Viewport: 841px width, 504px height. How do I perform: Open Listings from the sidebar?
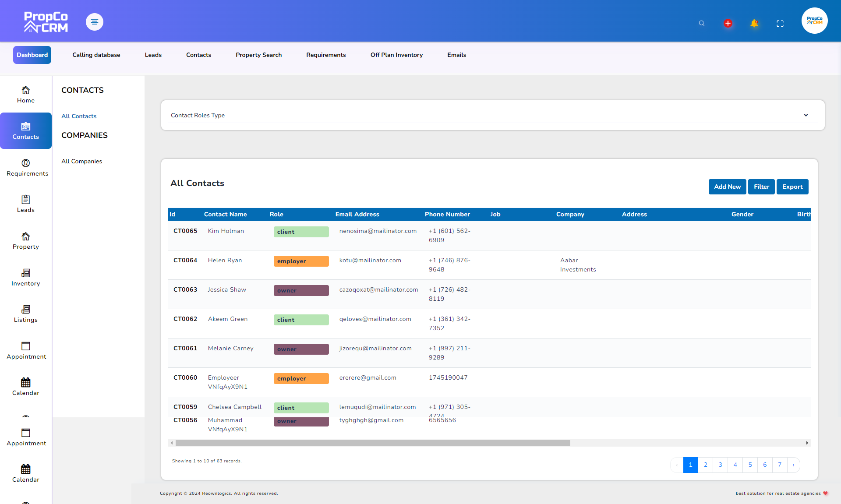26,314
